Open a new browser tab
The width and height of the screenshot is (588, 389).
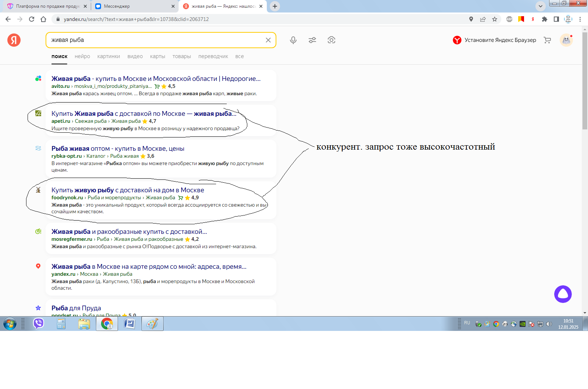pos(275,6)
